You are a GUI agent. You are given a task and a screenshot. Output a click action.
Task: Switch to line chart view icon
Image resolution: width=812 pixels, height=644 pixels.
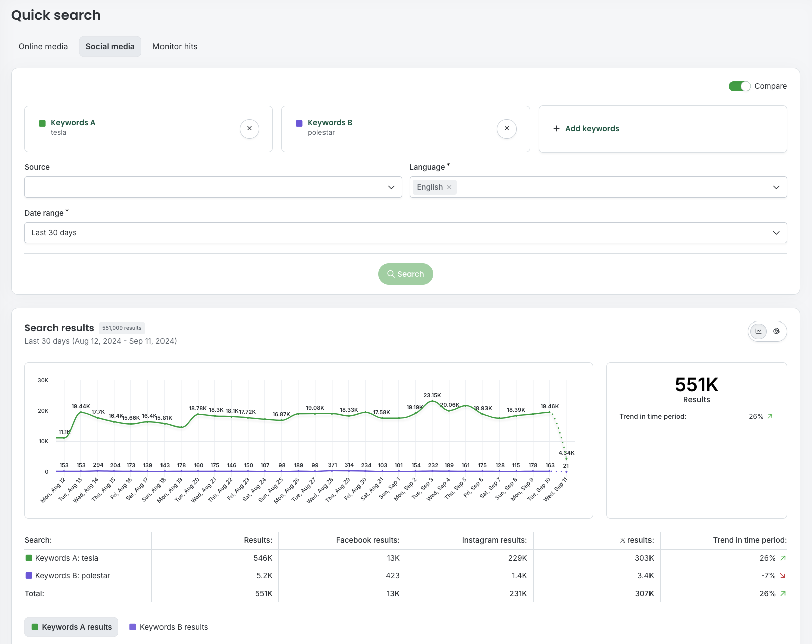(758, 331)
